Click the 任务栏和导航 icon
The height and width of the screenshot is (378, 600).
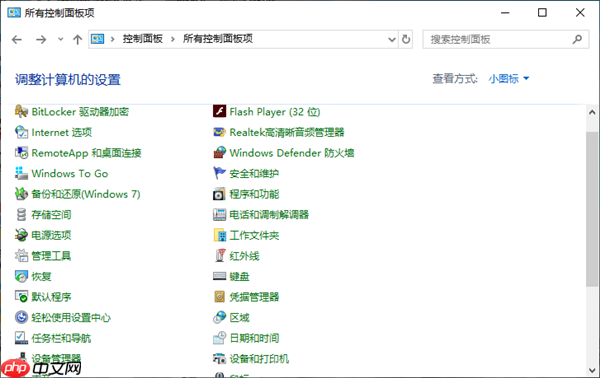[x=21, y=338]
